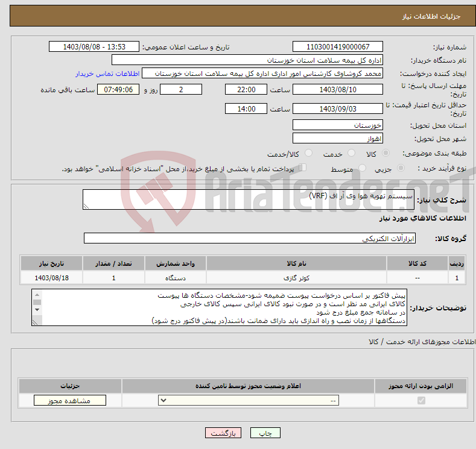Viewport: 476px width, 449px height.
Task: Select the کالا radio button
Action: [386, 153]
